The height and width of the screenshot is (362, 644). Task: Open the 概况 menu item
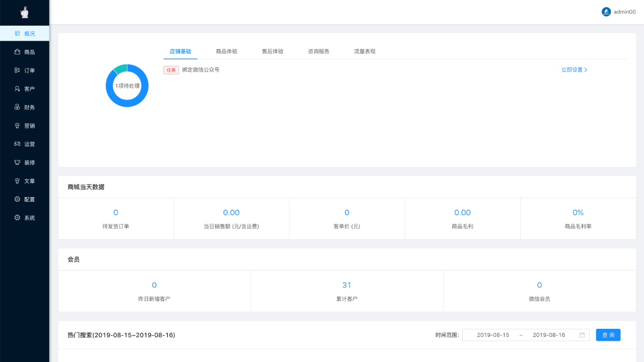pos(25,33)
